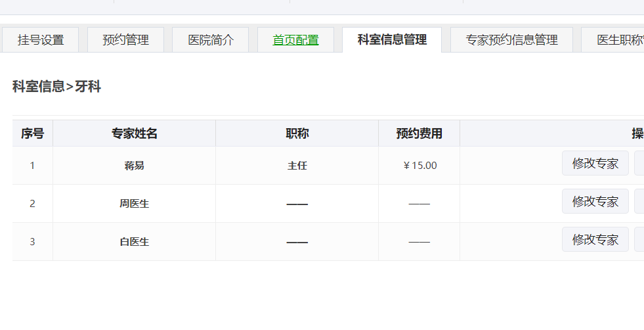644x330 pixels.
Task: Select the expert name 蒋易 cell
Action: tap(135, 166)
